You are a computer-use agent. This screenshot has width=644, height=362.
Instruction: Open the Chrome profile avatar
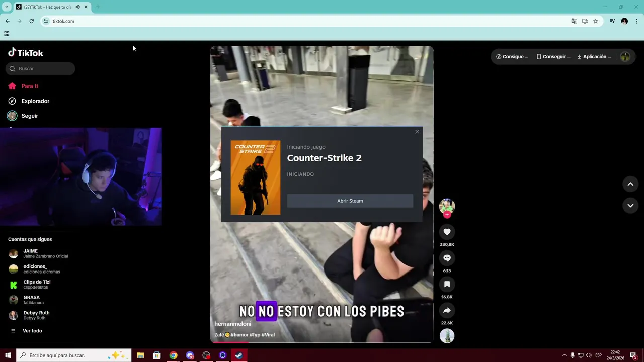(x=624, y=21)
